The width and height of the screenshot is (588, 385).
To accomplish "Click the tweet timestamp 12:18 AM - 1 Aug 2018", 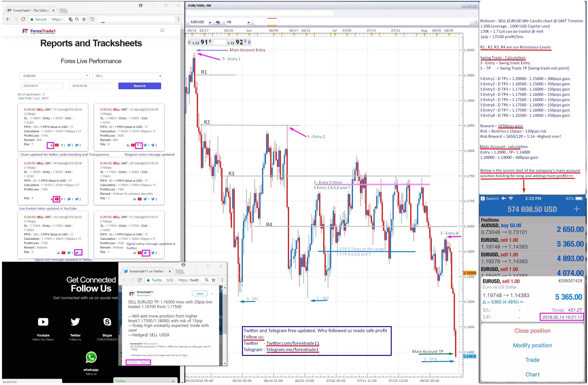I will 139,362.
